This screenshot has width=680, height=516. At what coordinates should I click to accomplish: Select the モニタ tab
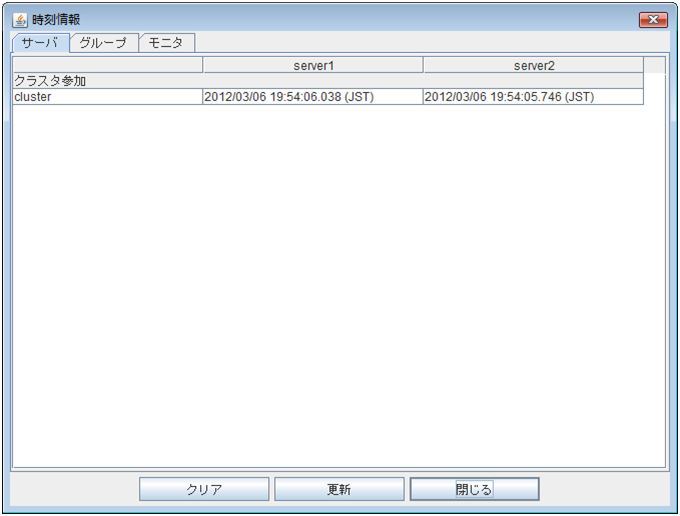click(x=166, y=43)
